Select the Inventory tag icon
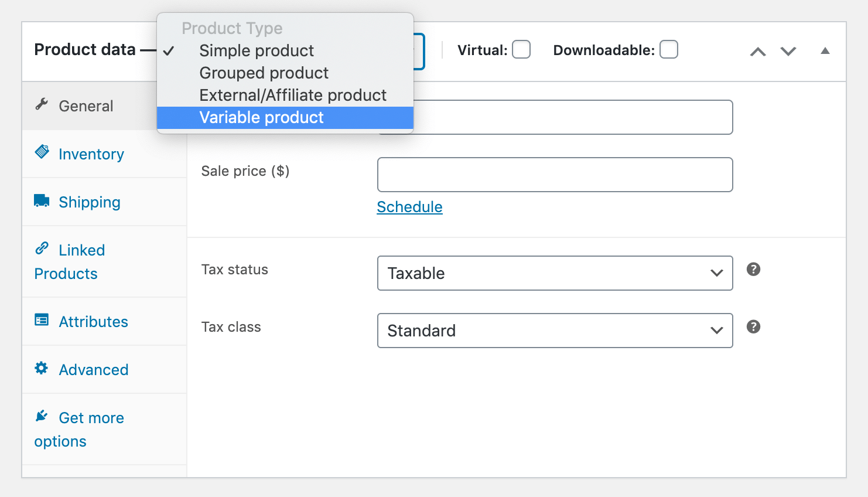This screenshot has width=868, height=497. pyautogui.click(x=41, y=152)
